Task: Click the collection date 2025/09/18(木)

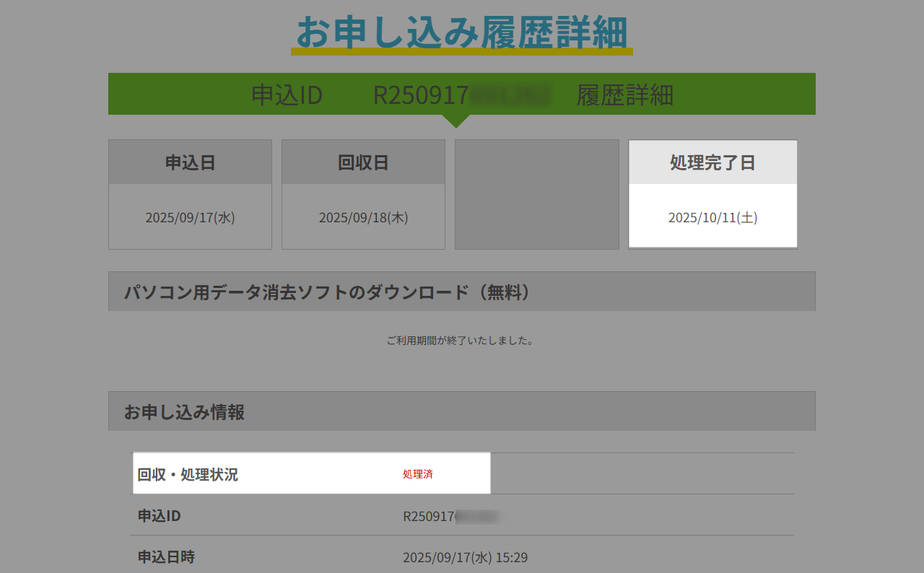Action: (363, 217)
